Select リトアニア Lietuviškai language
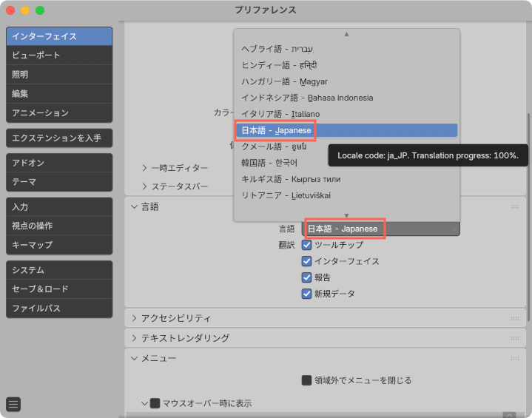Screen dimensions: 532x418 346,195
